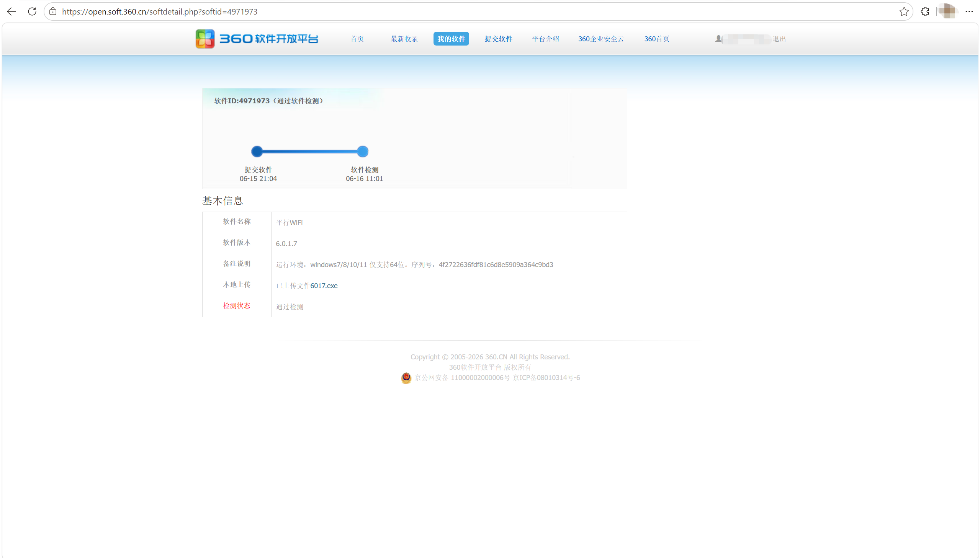Open 360企业安全云 in the nav bar
This screenshot has height=558, width=980.
click(601, 39)
